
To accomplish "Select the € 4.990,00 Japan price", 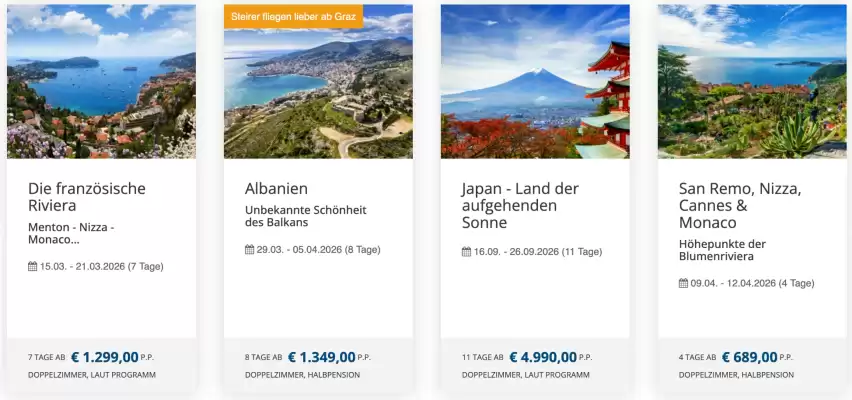I will (542, 357).
